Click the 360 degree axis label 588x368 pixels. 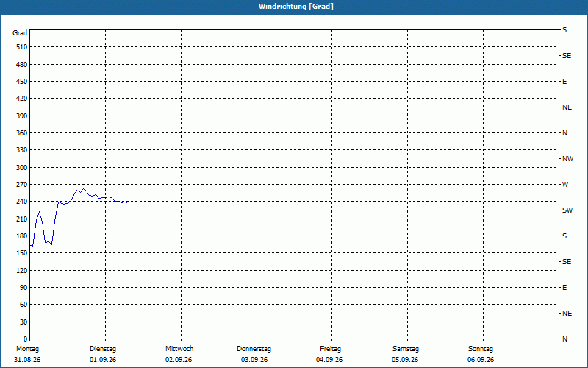point(22,133)
